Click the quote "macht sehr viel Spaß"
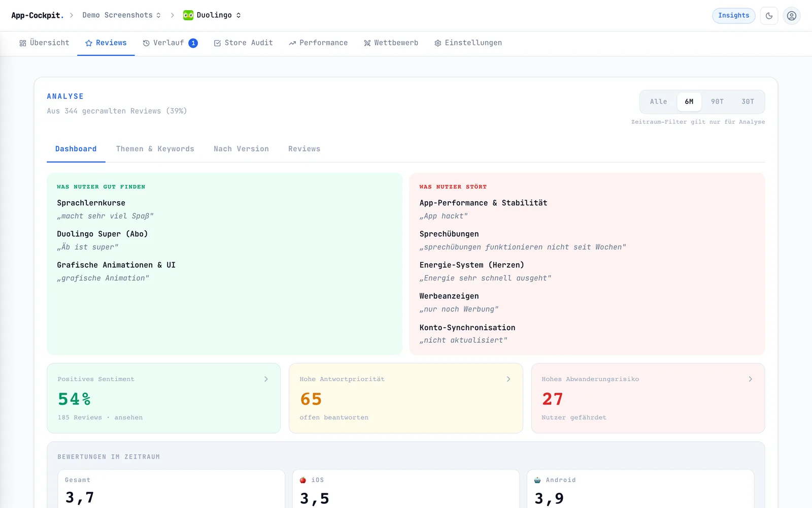The image size is (812, 508). [x=105, y=216]
